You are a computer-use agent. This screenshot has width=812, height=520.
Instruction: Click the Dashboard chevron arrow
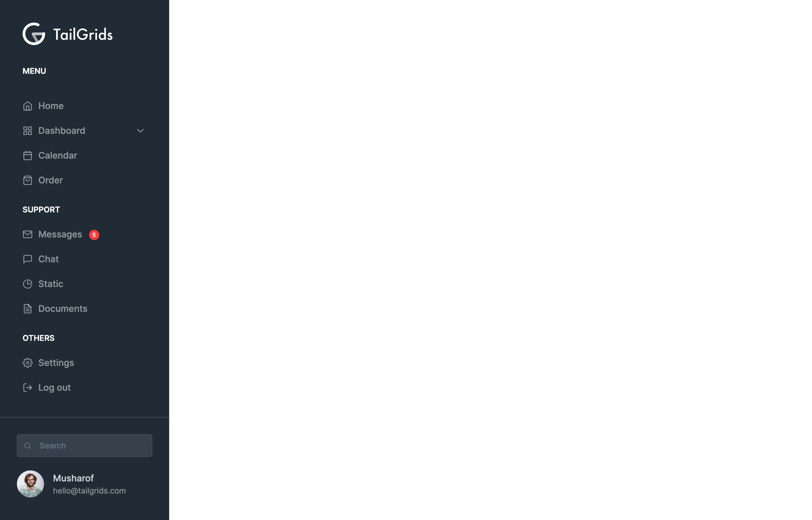[140, 130]
